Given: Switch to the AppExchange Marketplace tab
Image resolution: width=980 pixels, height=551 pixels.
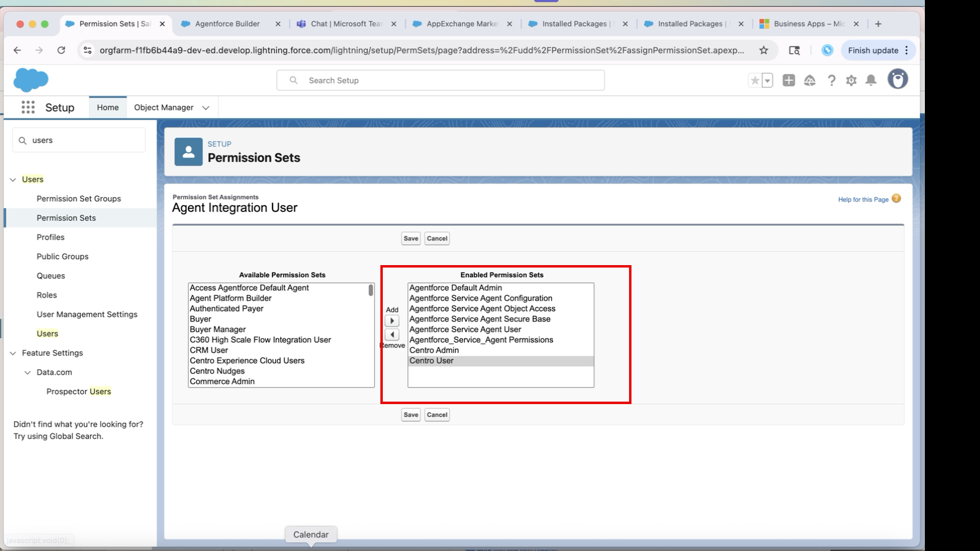Looking at the screenshot, I should pyautogui.click(x=462, y=24).
